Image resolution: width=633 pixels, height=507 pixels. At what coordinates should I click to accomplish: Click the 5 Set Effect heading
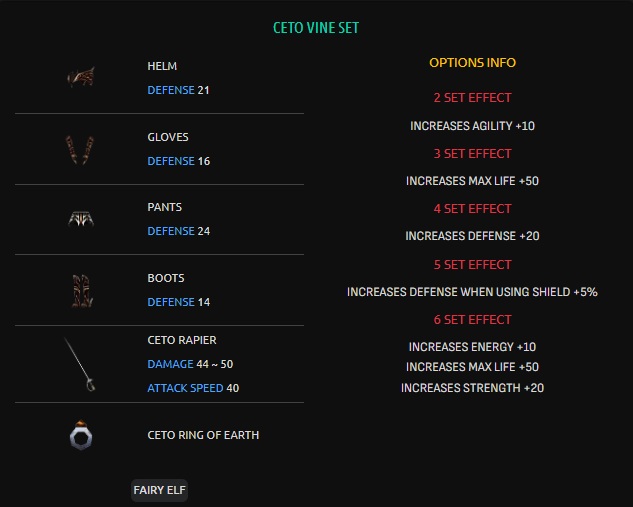coord(472,265)
